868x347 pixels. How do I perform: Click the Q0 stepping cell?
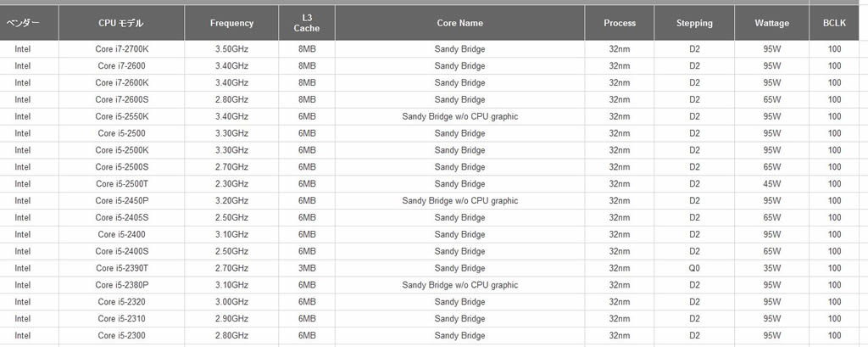coord(694,268)
